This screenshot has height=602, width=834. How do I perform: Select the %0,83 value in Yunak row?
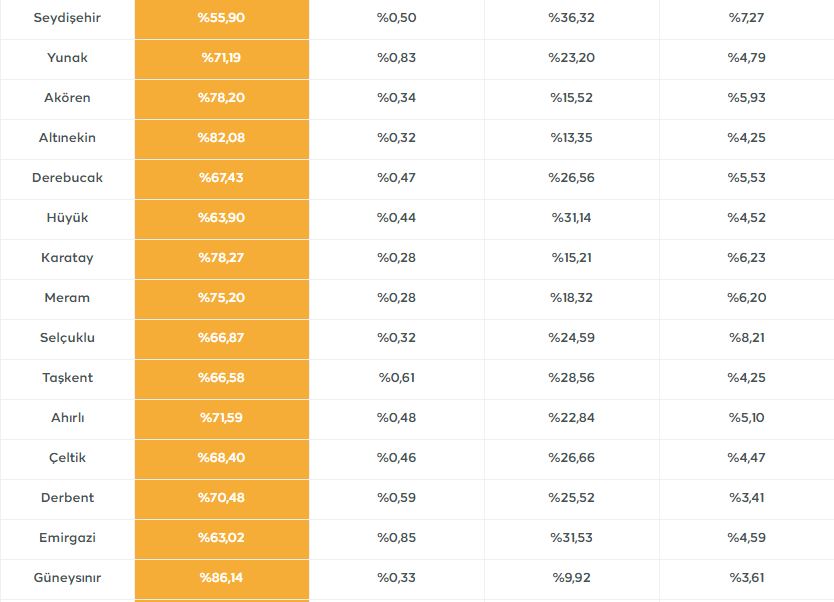coord(396,58)
